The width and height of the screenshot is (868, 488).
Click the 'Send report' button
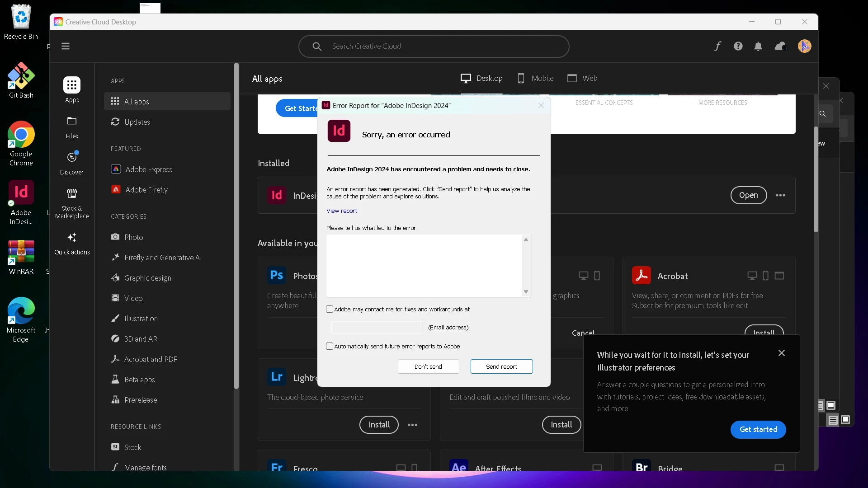501,366
